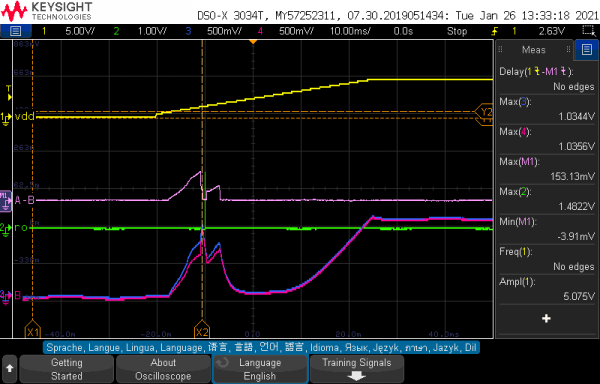Open About Oscilloscope softkey
600x384 pixels.
pos(163,369)
